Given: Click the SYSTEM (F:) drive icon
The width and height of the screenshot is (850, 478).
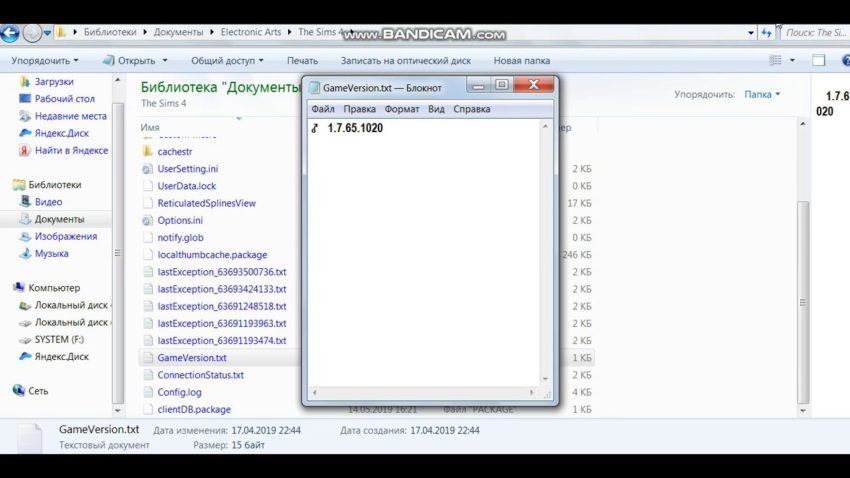Looking at the screenshot, I should click(x=24, y=339).
